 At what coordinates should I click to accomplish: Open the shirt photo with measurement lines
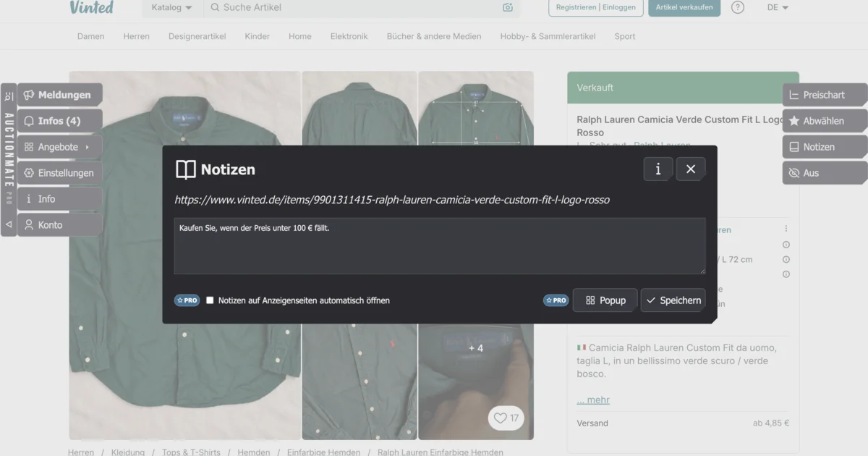pyautogui.click(x=476, y=108)
